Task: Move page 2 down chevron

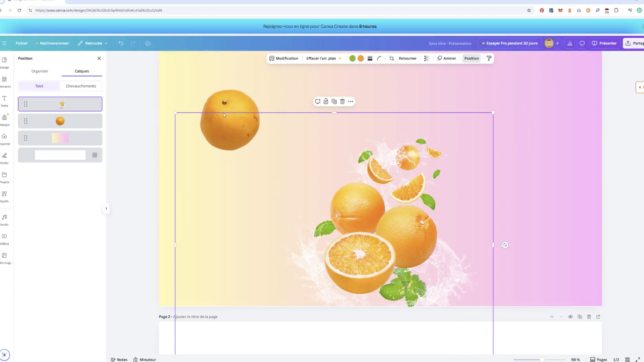Action: point(561,317)
